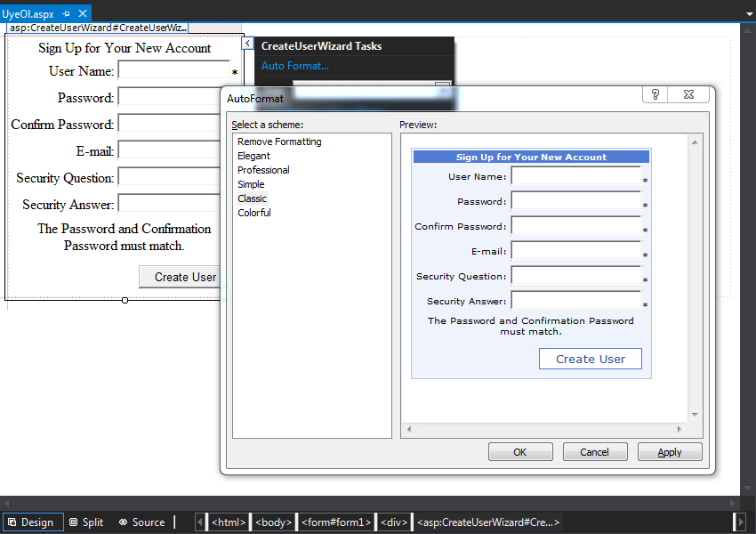This screenshot has width=756, height=534.
Task: Select the Elegant scheme
Action: click(253, 156)
